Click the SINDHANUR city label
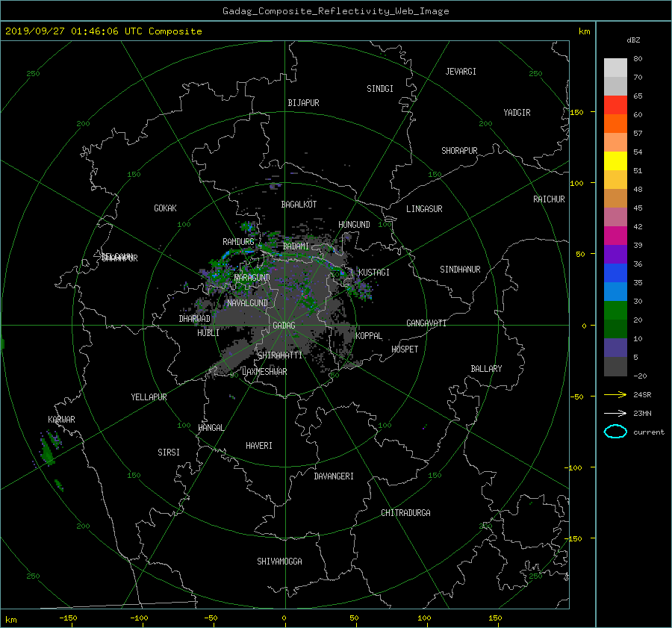The height and width of the screenshot is (628, 672). 460,270
